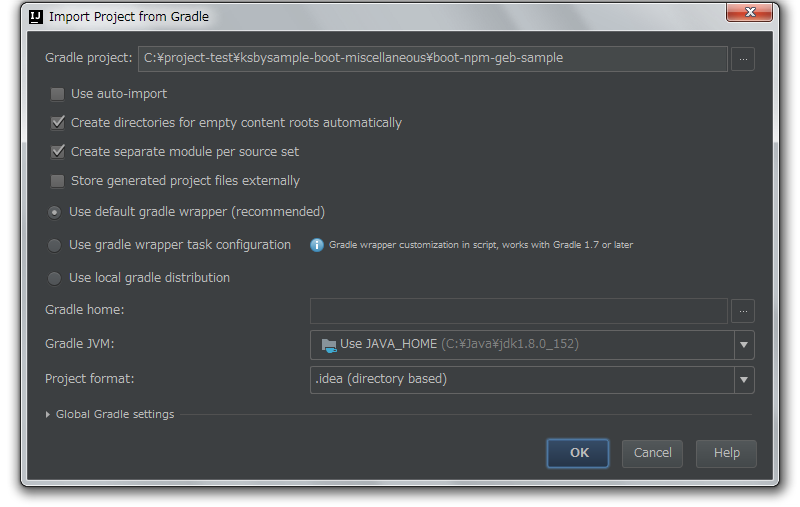
Task: Select Use gradle wrapper task configuration
Action: point(54,245)
